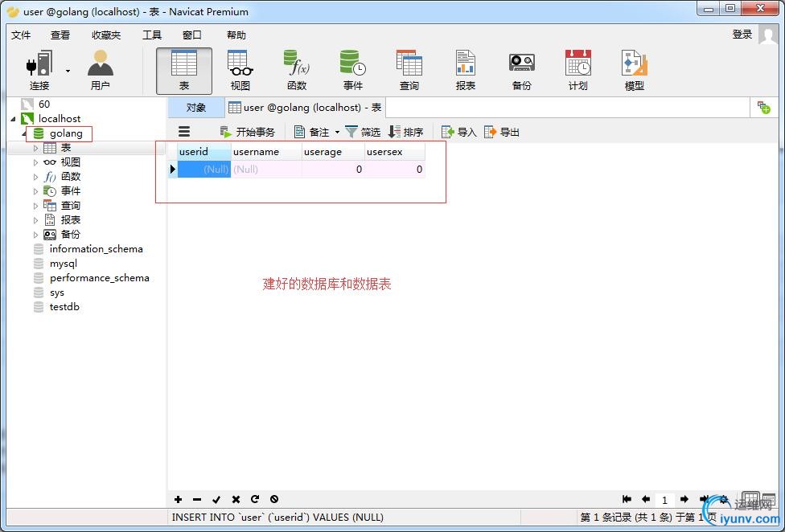Click the 排序 sort button
This screenshot has height=532, width=785.
[x=406, y=132]
